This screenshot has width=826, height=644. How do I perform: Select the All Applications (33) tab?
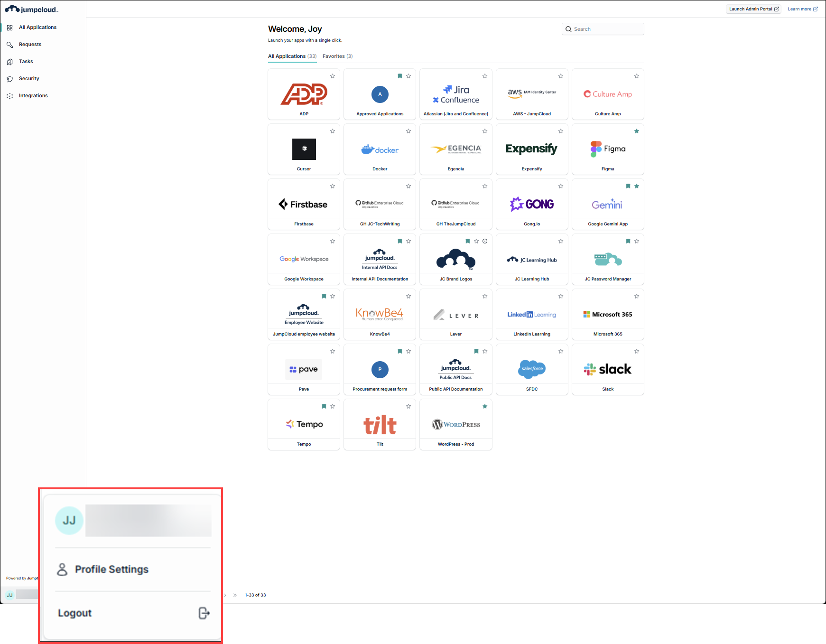[292, 56]
